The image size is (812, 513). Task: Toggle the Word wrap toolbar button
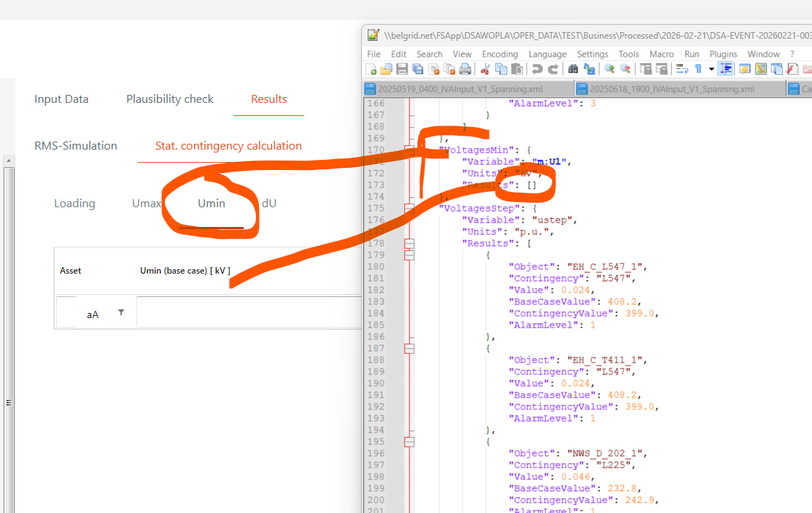[682, 69]
